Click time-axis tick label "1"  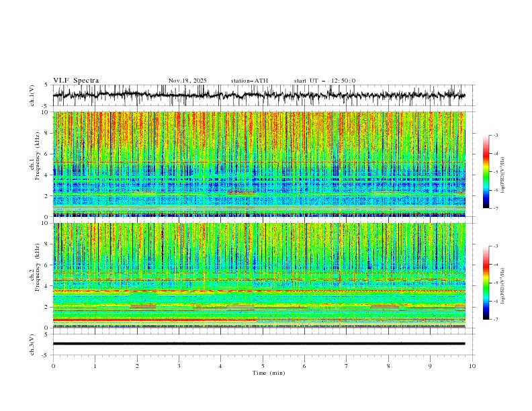click(95, 366)
